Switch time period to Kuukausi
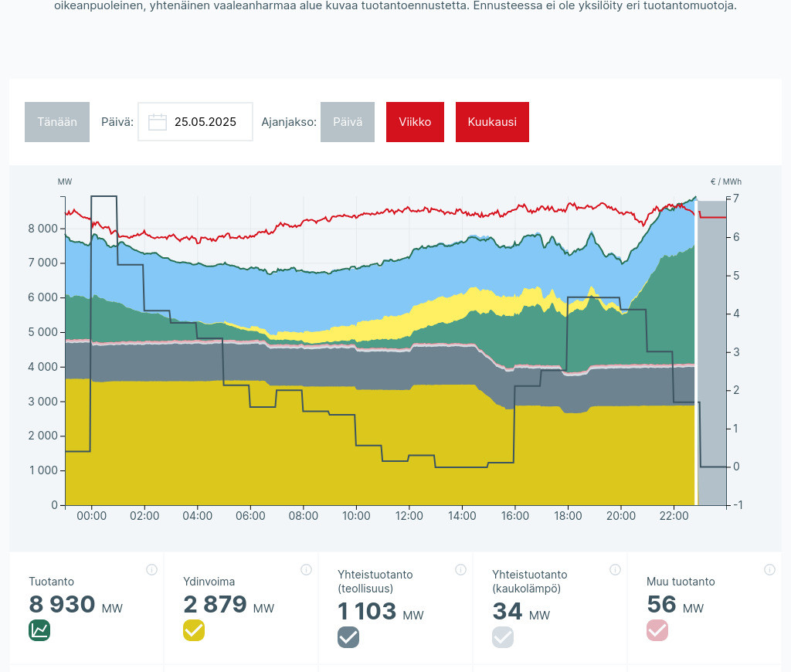 [492, 122]
